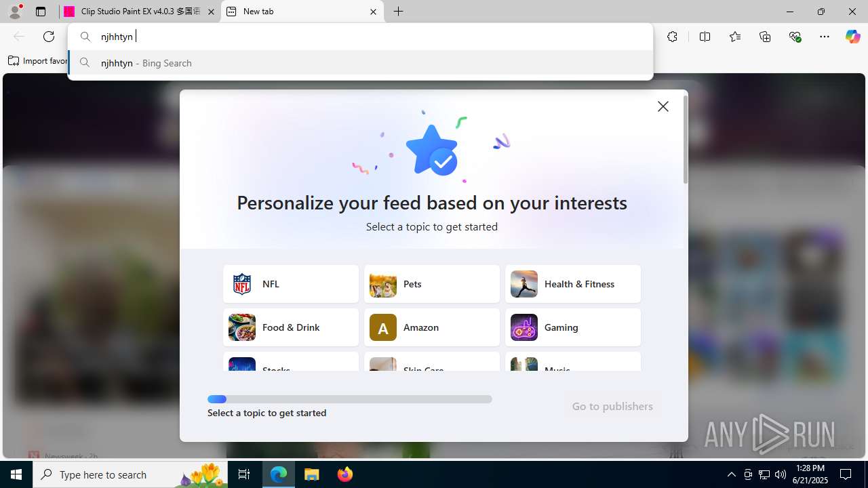Select the Amazon topic

(432, 327)
